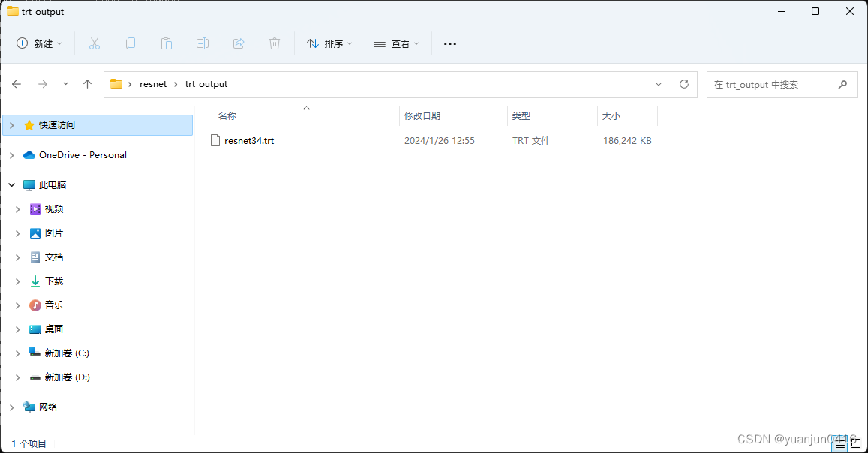
Task: Click the back navigation arrow
Action: point(17,84)
